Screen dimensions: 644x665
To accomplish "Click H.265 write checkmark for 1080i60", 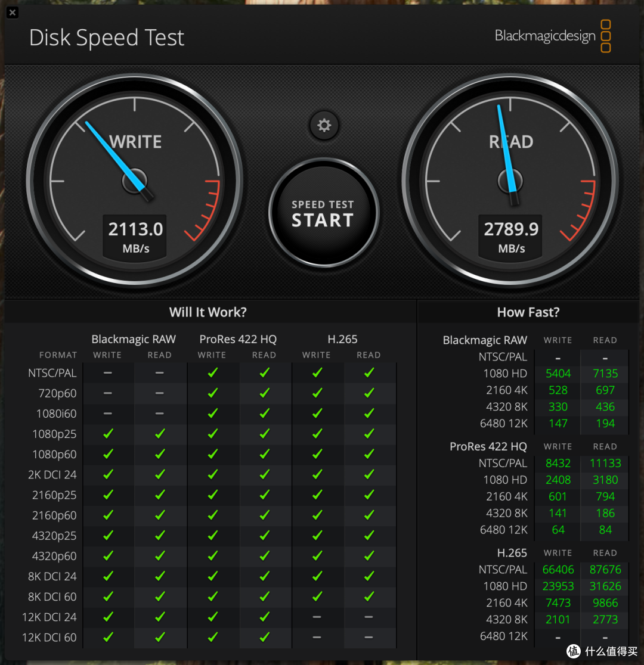I will pos(317,414).
